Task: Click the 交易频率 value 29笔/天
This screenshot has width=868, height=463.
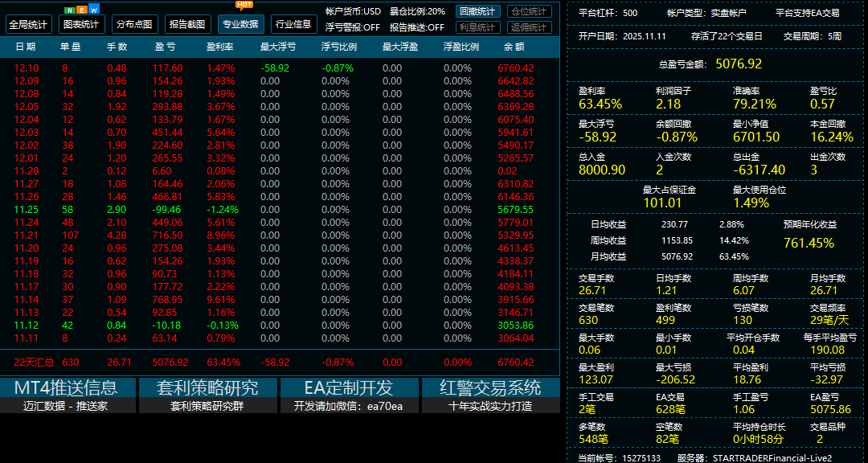Action: (829, 320)
